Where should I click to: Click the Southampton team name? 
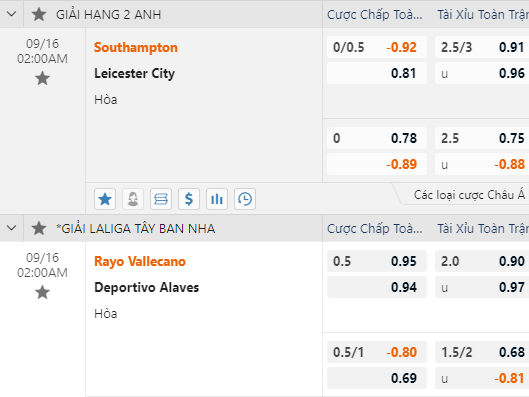136,47
